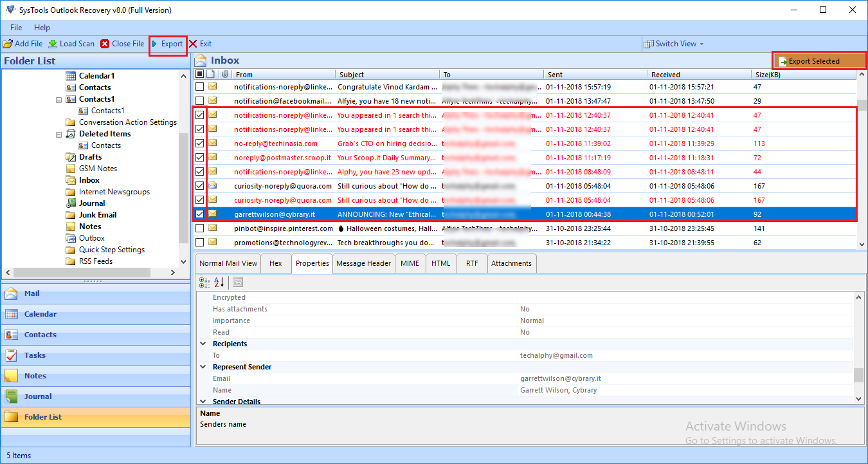Viewport: 868px width, 464px height.
Task: Click the Export Selected button
Action: pyautogui.click(x=820, y=61)
